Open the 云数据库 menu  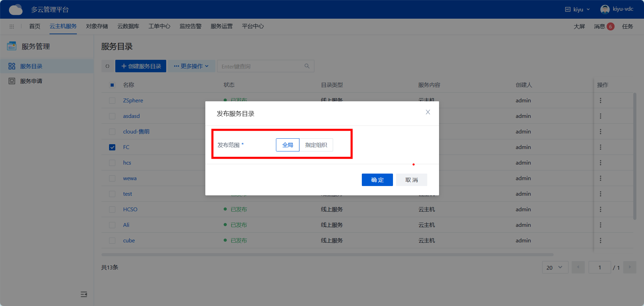pos(128,26)
